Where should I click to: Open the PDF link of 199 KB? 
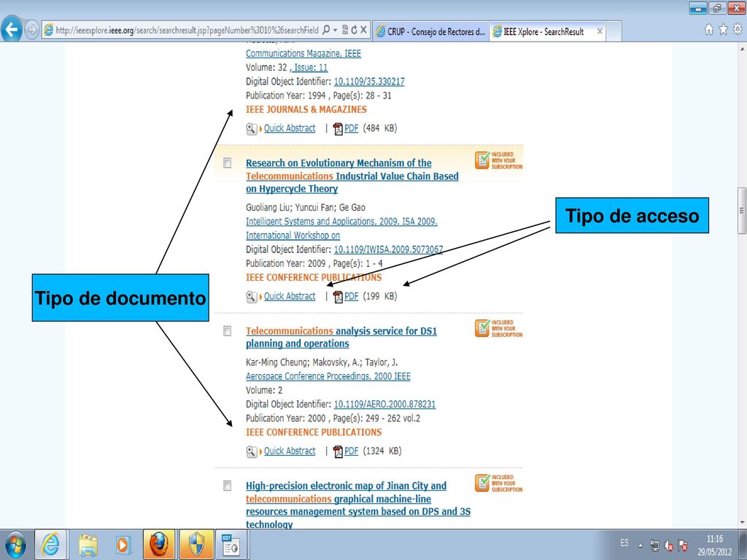351,296
